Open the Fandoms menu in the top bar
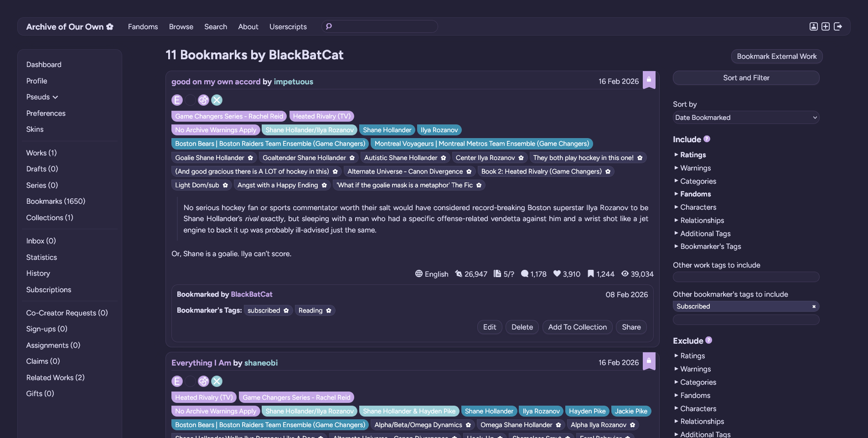868x438 pixels. pos(143,27)
